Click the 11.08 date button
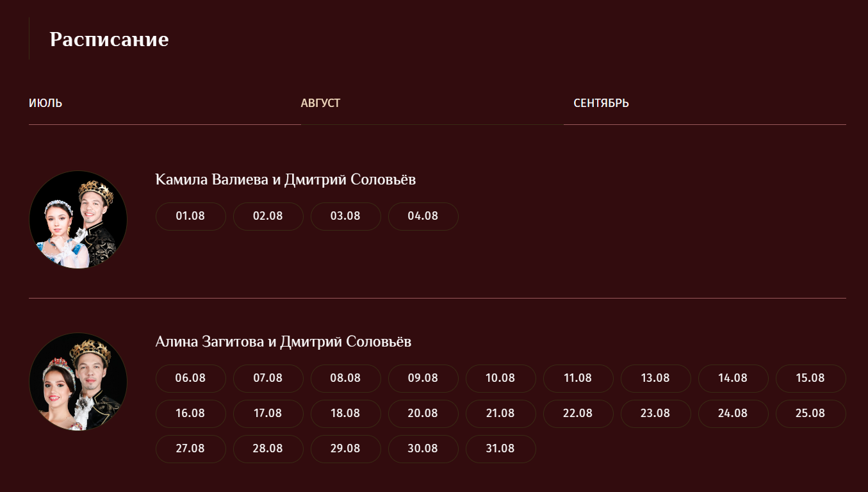 pyautogui.click(x=578, y=379)
